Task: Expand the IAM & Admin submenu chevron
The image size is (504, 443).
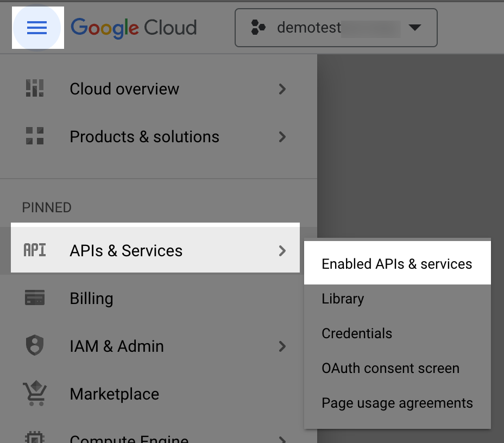Action: point(282,346)
